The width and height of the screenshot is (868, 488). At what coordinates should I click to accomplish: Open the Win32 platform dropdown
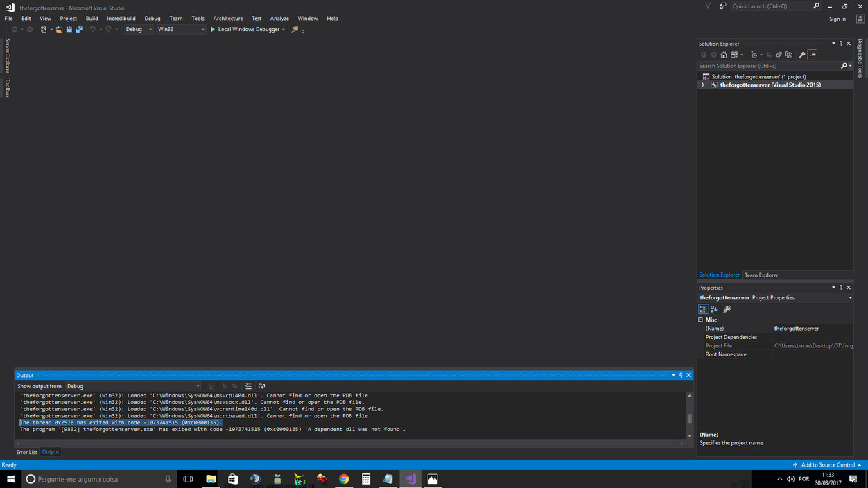tap(181, 29)
